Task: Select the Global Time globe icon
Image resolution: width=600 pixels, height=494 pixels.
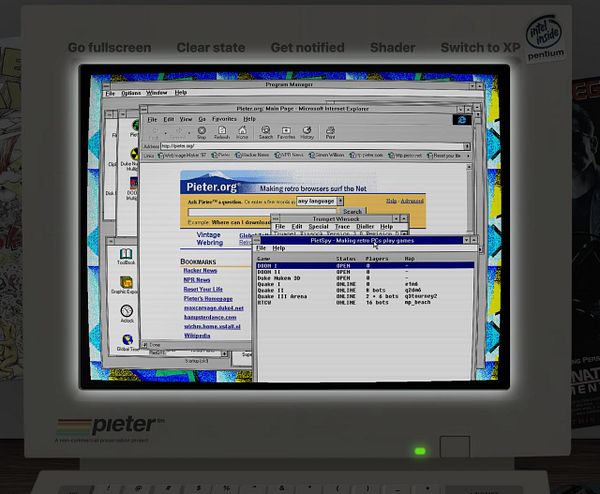Action: [x=127, y=342]
